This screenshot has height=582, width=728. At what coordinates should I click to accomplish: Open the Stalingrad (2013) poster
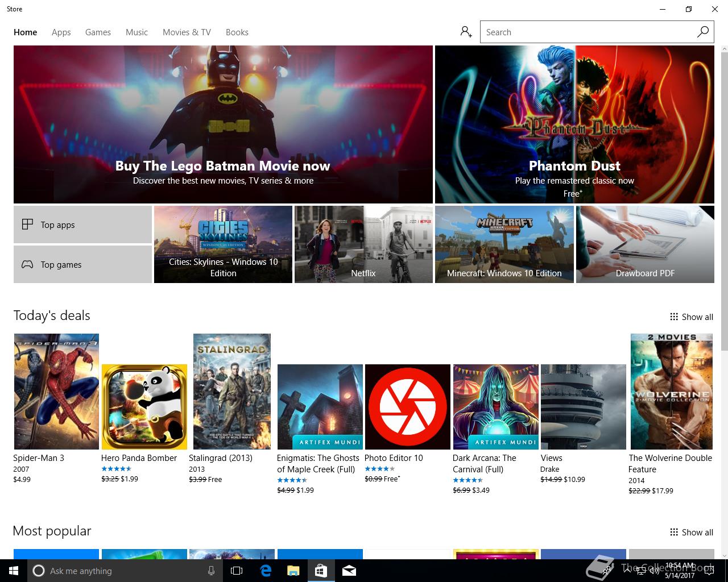tap(232, 392)
